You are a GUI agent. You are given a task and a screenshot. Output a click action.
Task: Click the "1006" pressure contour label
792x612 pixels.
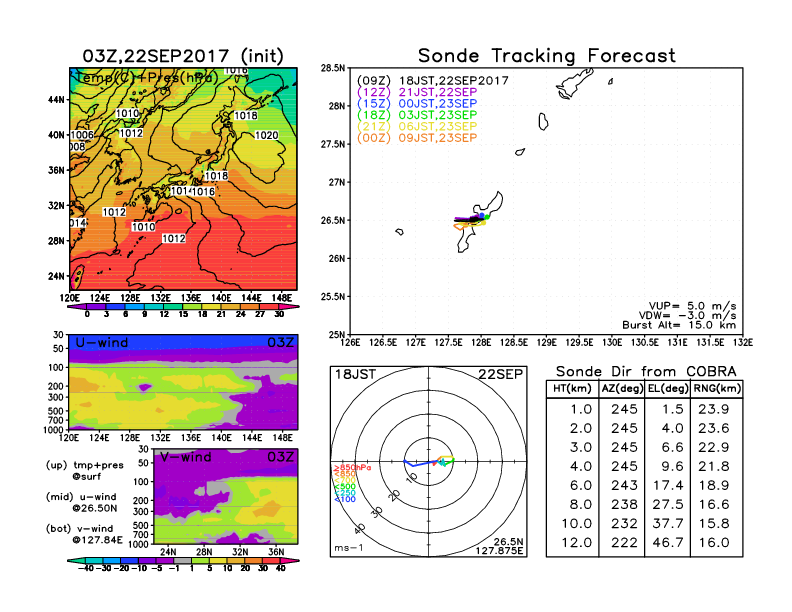click(x=82, y=135)
